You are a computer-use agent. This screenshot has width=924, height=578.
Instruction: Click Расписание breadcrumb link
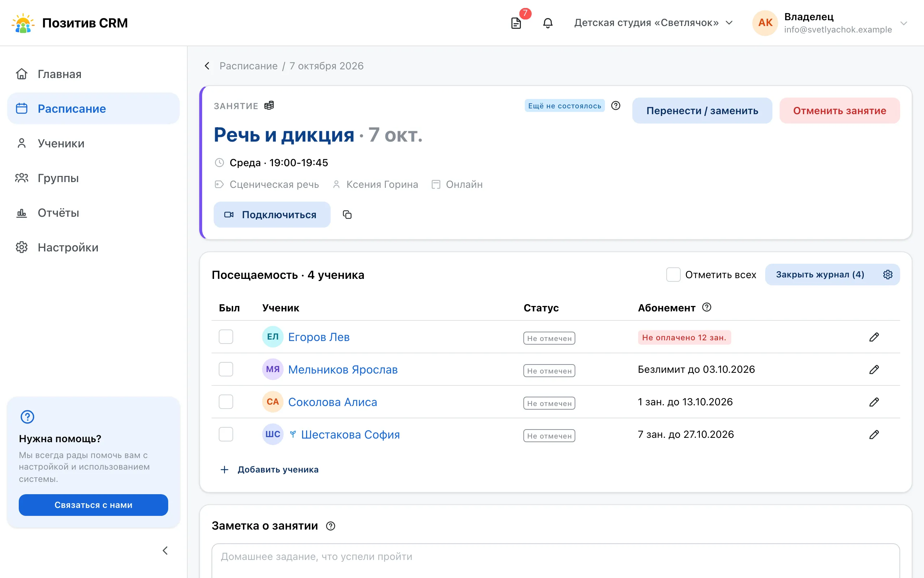pos(249,66)
